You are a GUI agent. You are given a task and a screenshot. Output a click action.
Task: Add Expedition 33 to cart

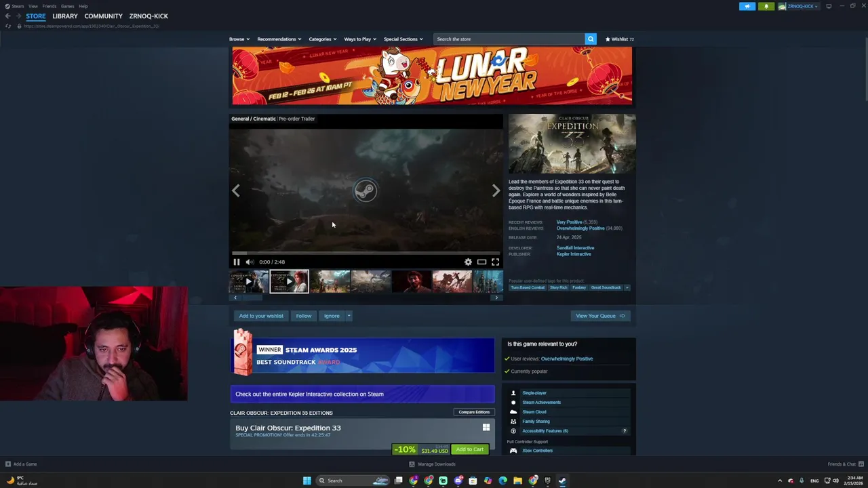point(469,449)
